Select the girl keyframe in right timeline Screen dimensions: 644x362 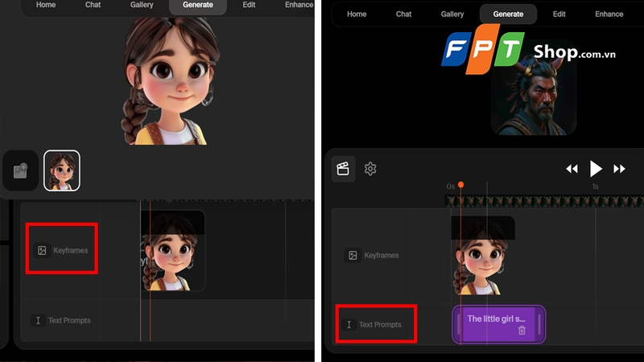point(483,256)
